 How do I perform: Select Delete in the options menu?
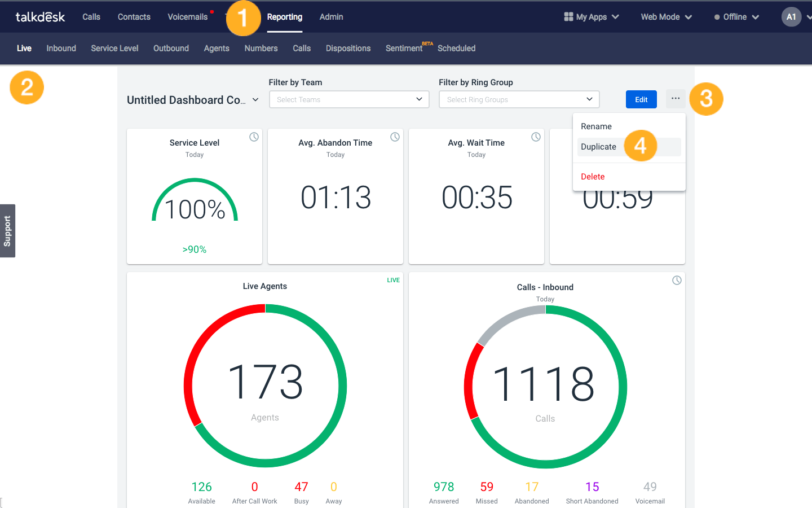point(593,177)
